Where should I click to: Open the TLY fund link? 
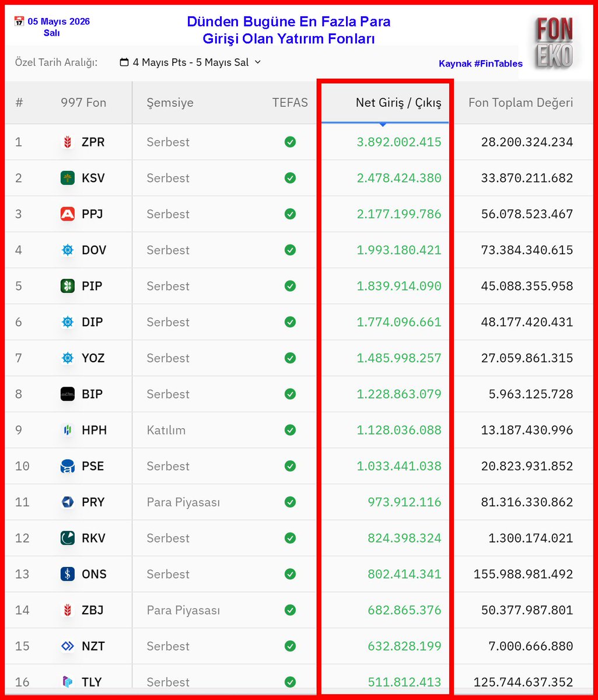click(x=92, y=682)
